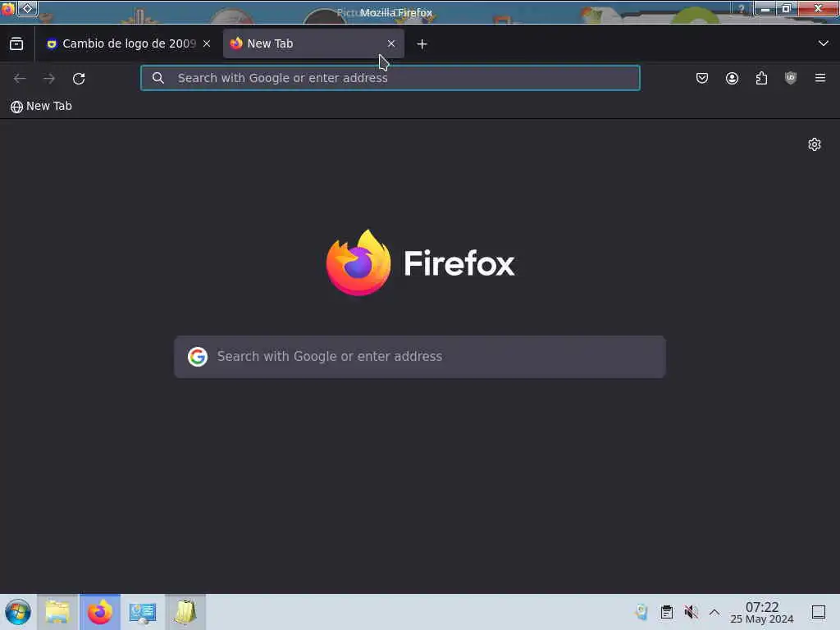Click the show desktop square icon
Image resolution: width=840 pixels, height=630 pixels.
(819, 612)
